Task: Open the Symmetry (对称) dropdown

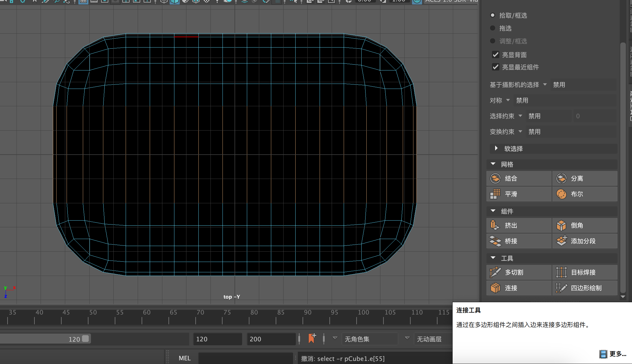Action: pyautogui.click(x=508, y=100)
